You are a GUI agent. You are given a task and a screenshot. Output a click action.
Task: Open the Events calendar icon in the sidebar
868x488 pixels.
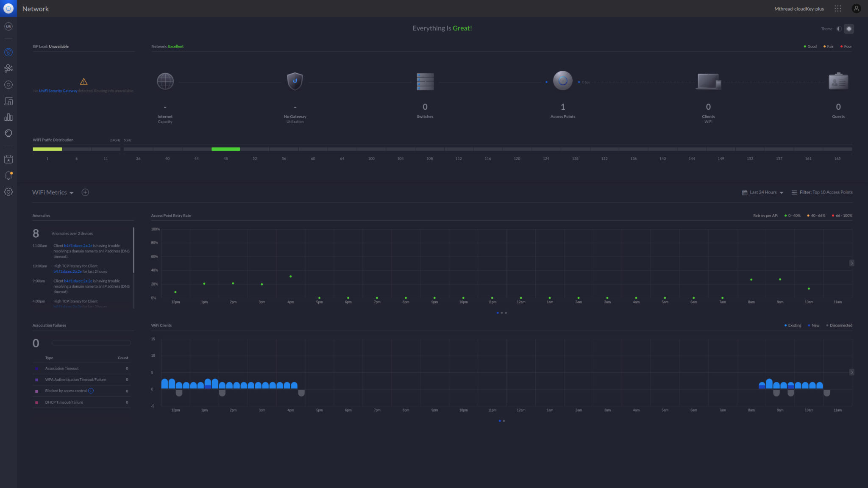pos(8,159)
